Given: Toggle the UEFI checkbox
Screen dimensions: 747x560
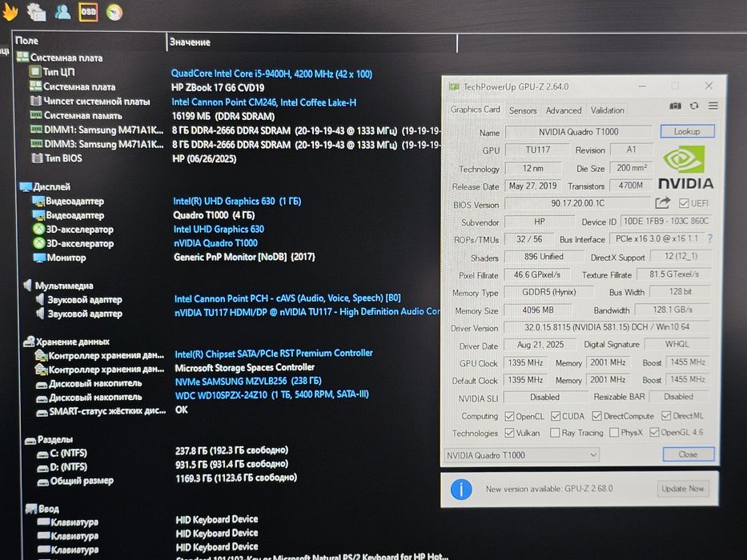Looking at the screenshot, I should [x=684, y=203].
